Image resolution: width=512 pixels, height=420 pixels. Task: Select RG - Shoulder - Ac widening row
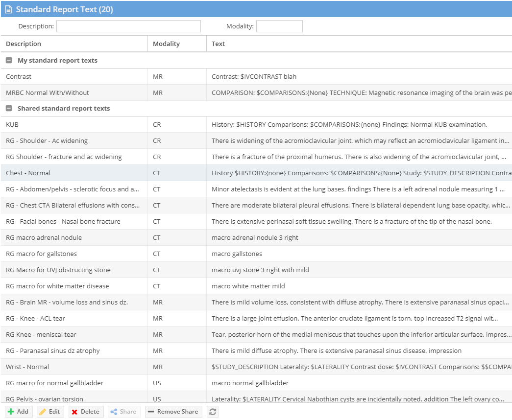256,140
